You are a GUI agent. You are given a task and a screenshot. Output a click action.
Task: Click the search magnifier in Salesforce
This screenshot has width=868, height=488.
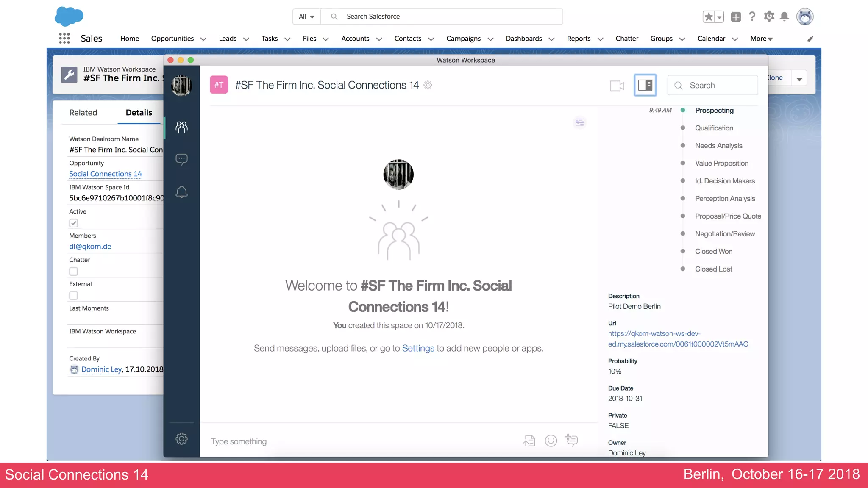334,17
